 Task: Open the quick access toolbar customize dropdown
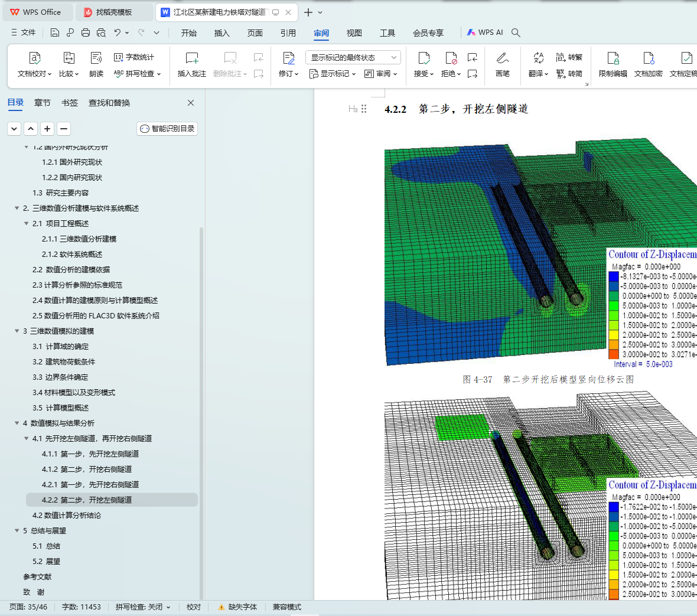pyautogui.click(x=157, y=32)
